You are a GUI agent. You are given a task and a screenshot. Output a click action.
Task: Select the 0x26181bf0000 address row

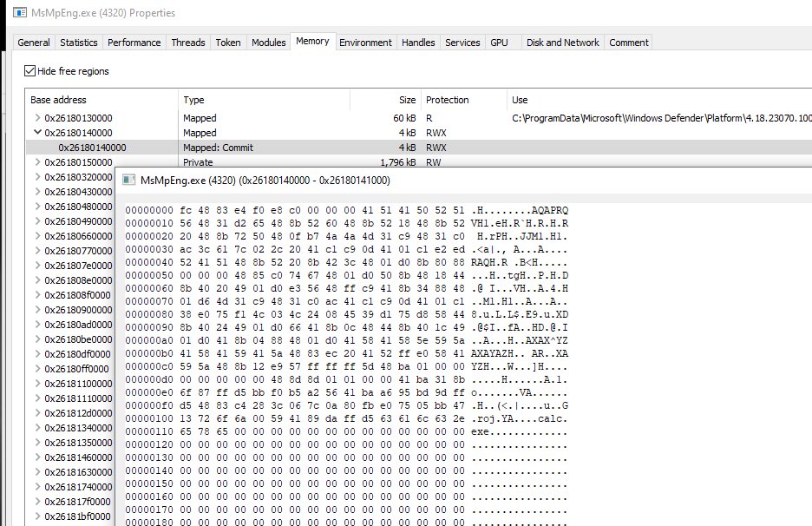tap(78, 516)
